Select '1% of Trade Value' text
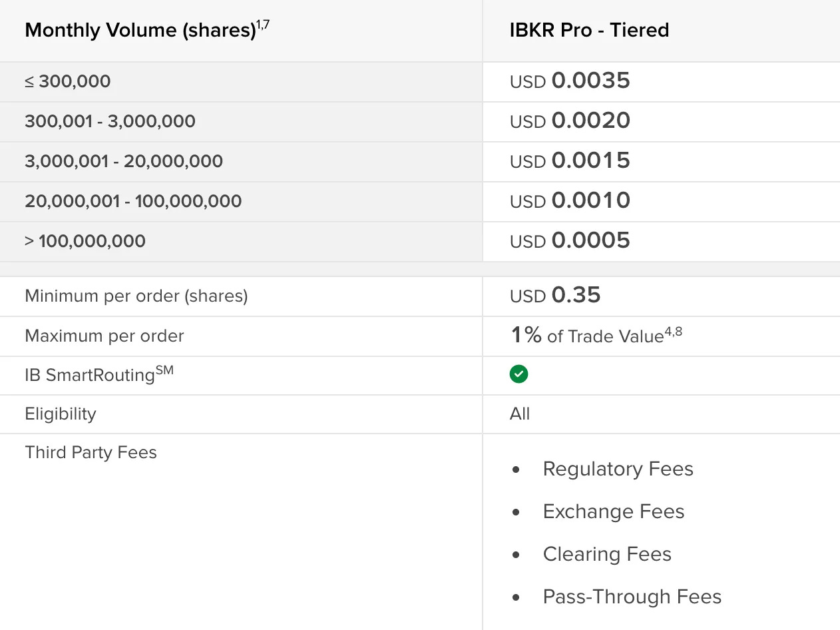 (586, 336)
